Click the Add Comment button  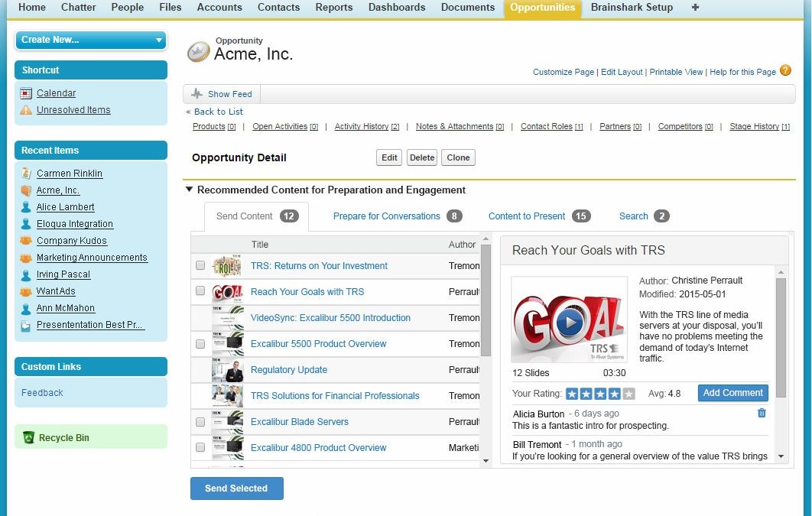[x=732, y=393]
